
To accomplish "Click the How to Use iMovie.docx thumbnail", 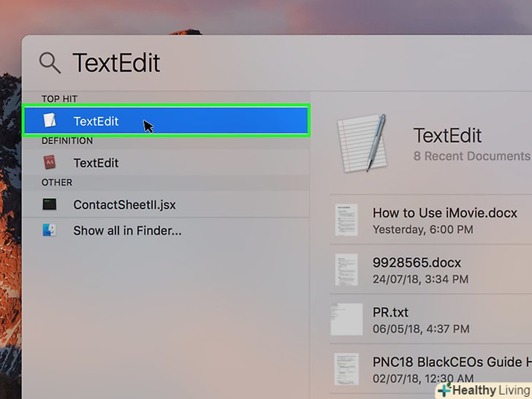I will click(346, 220).
